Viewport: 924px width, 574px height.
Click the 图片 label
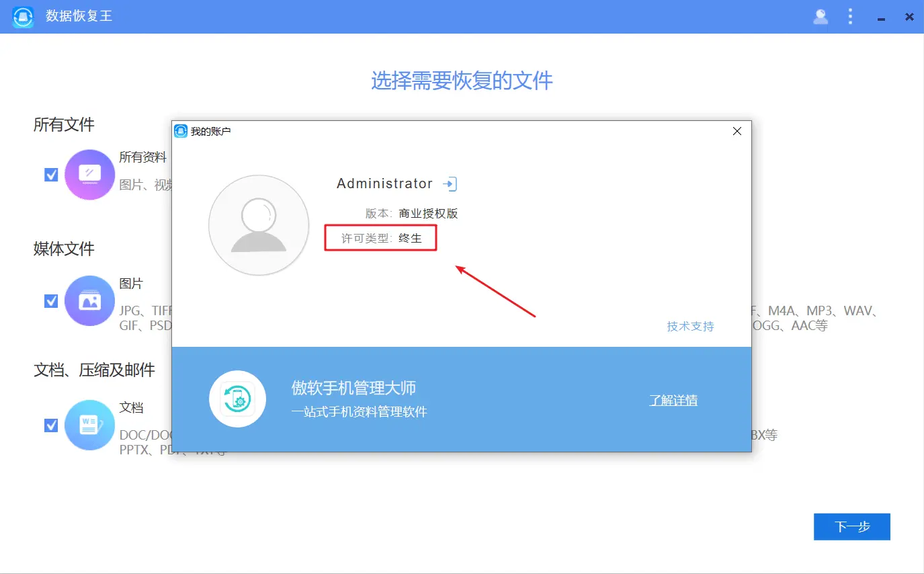pyautogui.click(x=131, y=284)
